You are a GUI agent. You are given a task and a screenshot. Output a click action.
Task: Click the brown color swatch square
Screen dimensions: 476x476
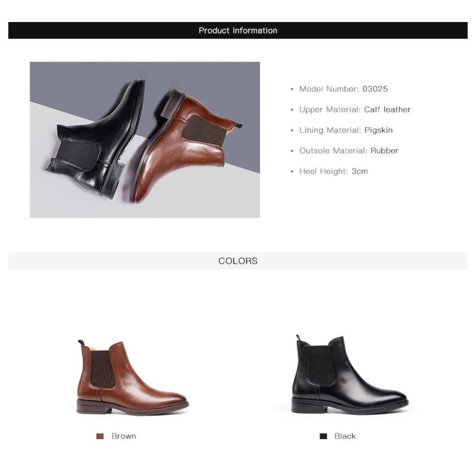coord(100,436)
